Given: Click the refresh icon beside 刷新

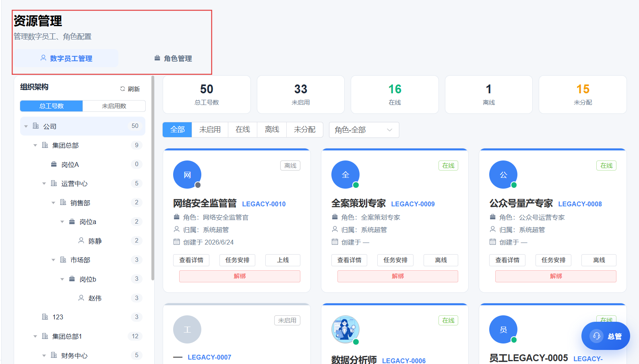Looking at the screenshot, I should [x=122, y=89].
